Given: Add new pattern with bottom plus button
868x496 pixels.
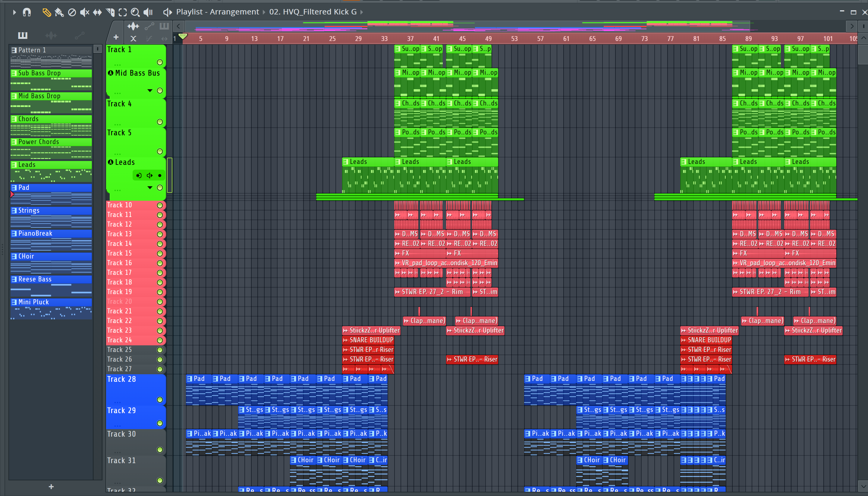Looking at the screenshot, I should tap(51, 487).
